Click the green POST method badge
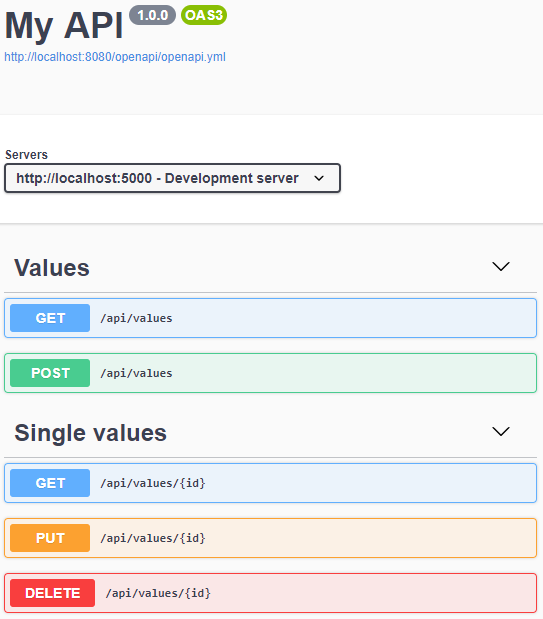This screenshot has width=543, height=619. point(50,373)
